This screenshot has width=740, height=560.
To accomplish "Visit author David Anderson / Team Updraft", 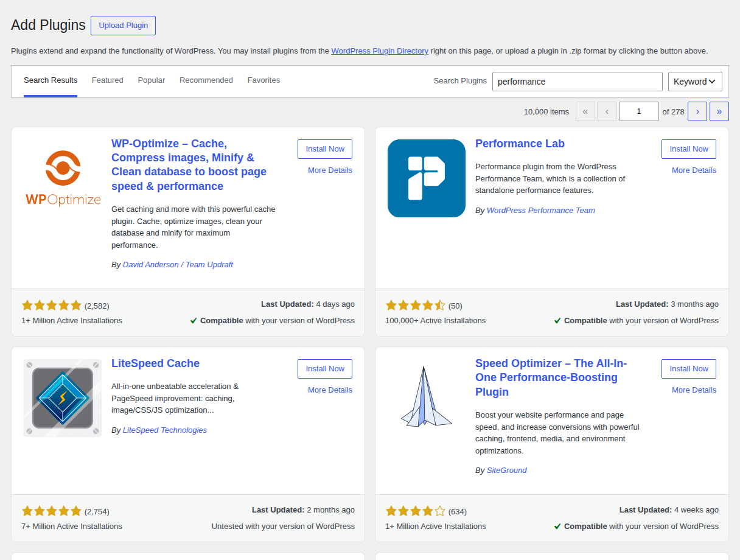I will [x=178, y=265].
